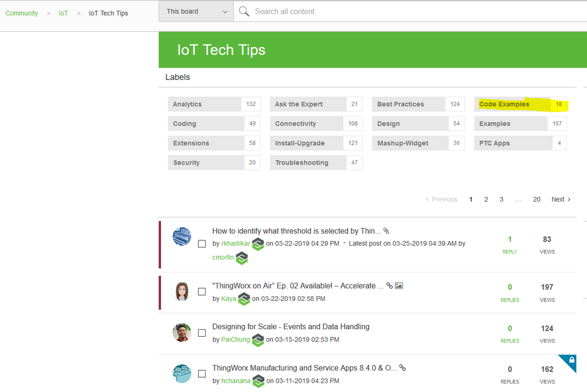Screen dimensions: 587x392
Task: Filter by the Coding label
Action: click(x=214, y=123)
